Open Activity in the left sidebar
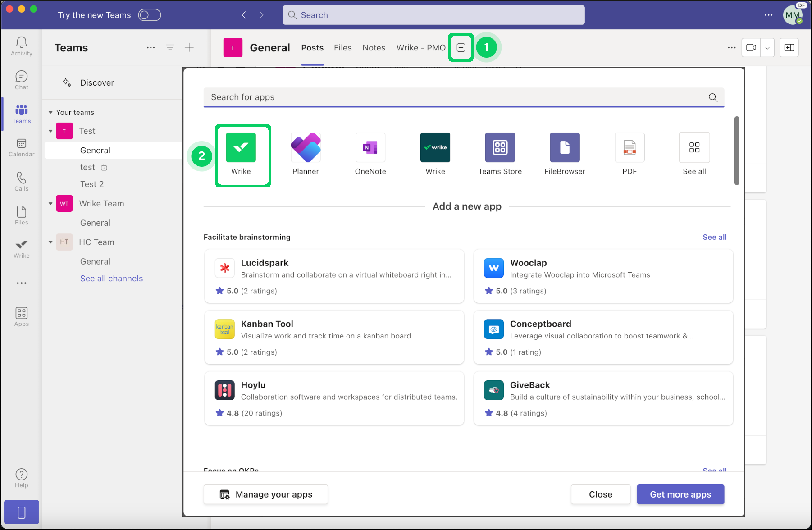 pos(21,46)
